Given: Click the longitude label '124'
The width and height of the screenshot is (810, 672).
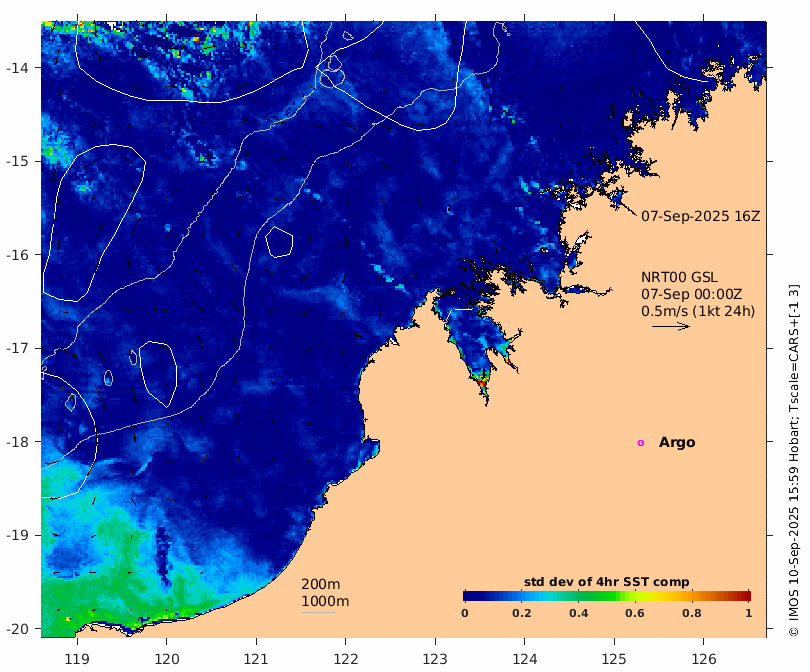Looking at the screenshot, I should click(524, 659).
